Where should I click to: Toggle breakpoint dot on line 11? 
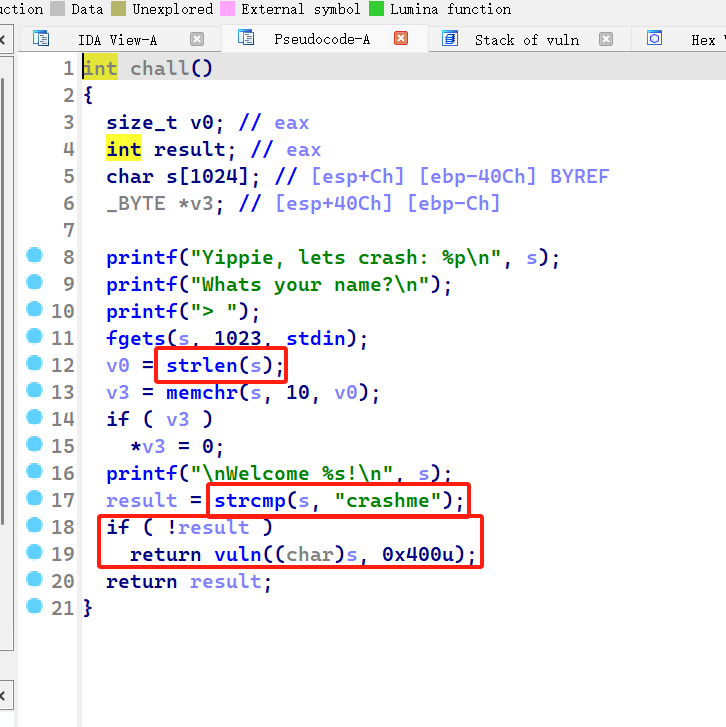coord(34,336)
